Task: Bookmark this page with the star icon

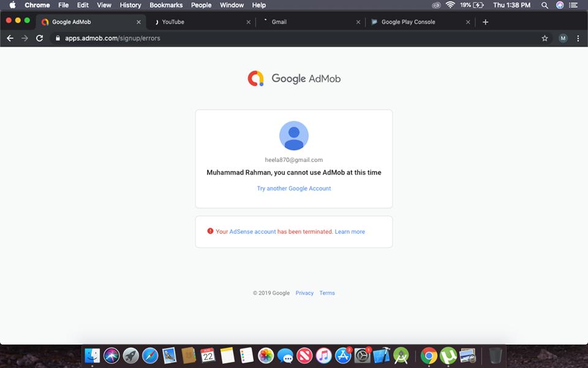Action: pos(545,38)
